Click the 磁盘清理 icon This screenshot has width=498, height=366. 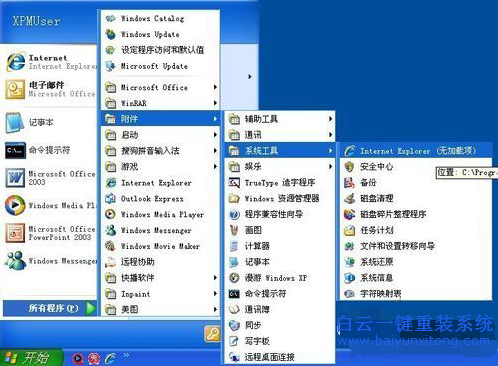[x=349, y=198]
